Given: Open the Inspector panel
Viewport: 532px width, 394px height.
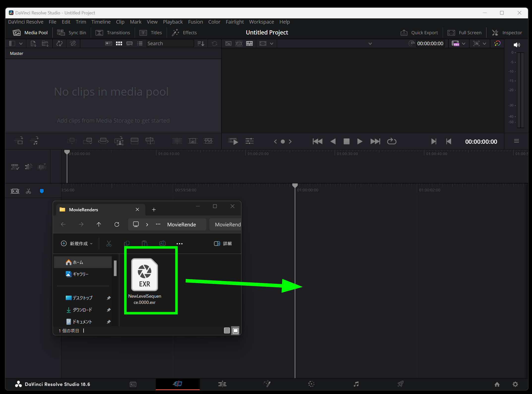Looking at the screenshot, I should [507, 33].
